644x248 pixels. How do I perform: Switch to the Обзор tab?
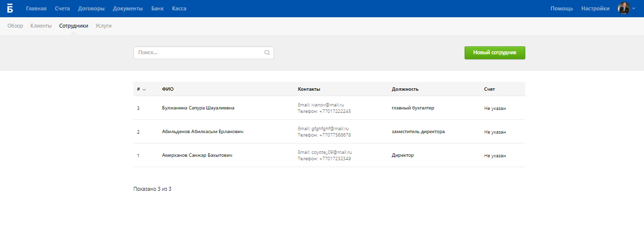(x=15, y=26)
